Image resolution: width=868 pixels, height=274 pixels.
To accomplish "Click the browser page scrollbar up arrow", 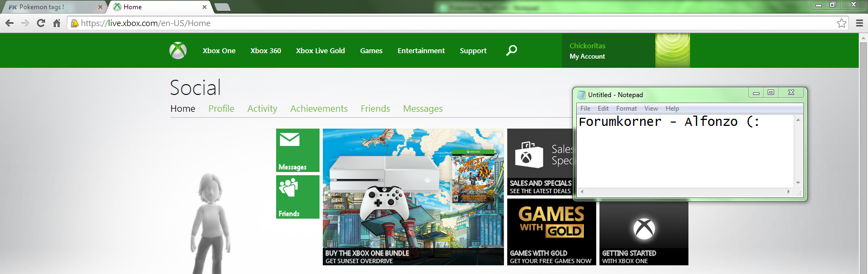I will click(863, 37).
